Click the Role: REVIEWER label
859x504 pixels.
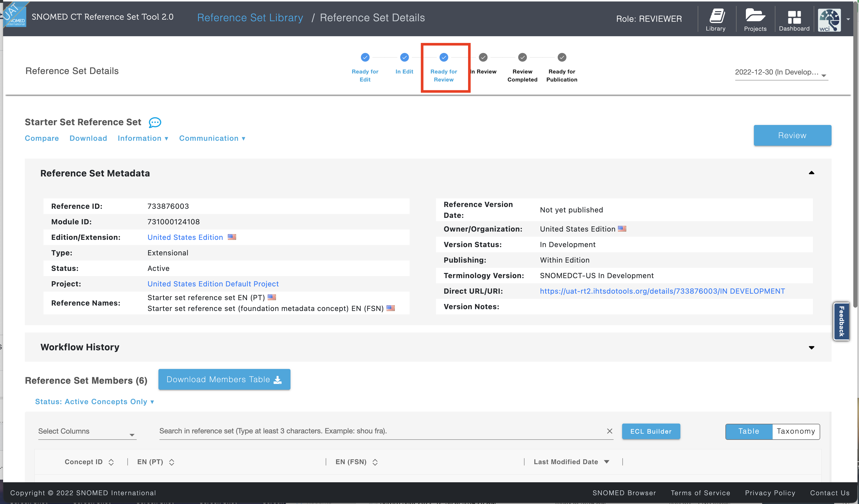649,19
